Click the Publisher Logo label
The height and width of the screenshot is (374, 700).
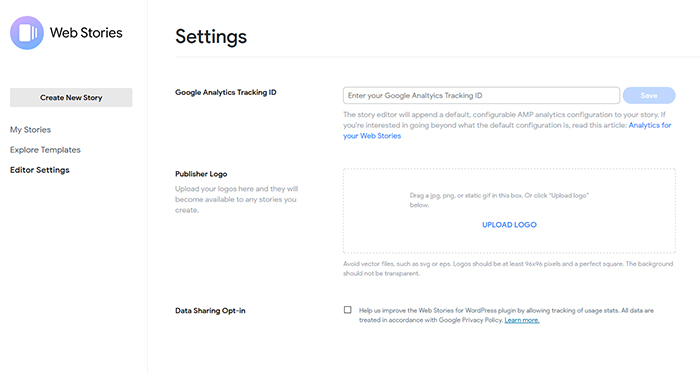(x=201, y=174)
